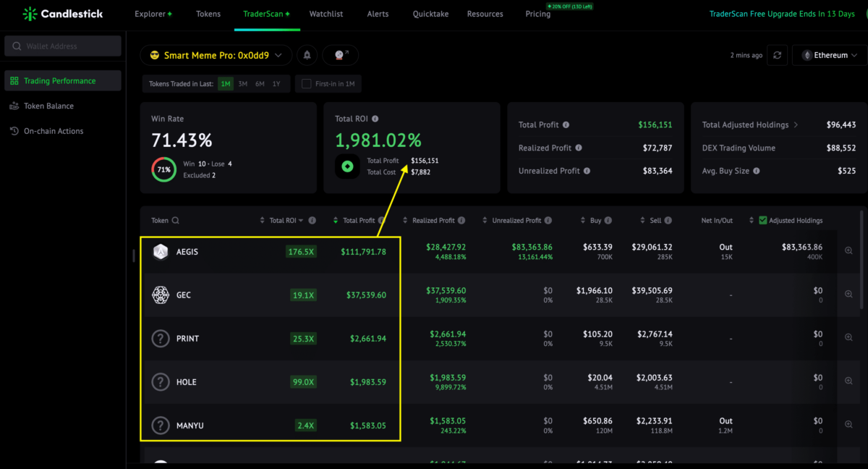Click the GEC token icon
Viewport: 868px width, 469px height.
[x=161, y=295]
